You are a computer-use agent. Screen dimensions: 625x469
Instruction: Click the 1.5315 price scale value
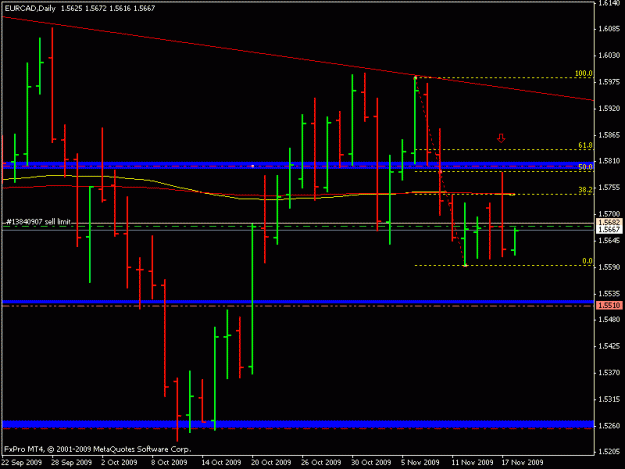coord(609,399)
